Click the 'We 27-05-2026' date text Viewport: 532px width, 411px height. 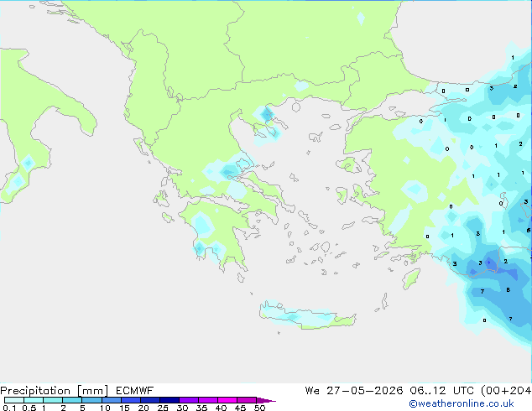pos(354,391)
